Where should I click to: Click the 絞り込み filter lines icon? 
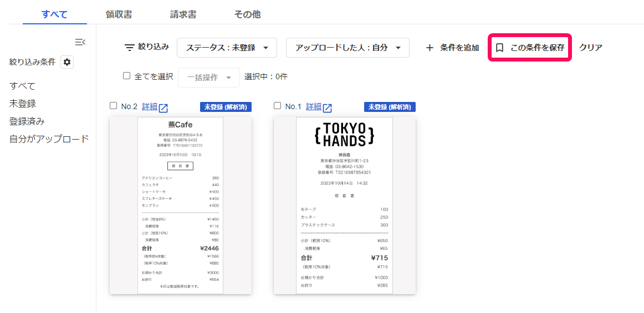point(129,48)
